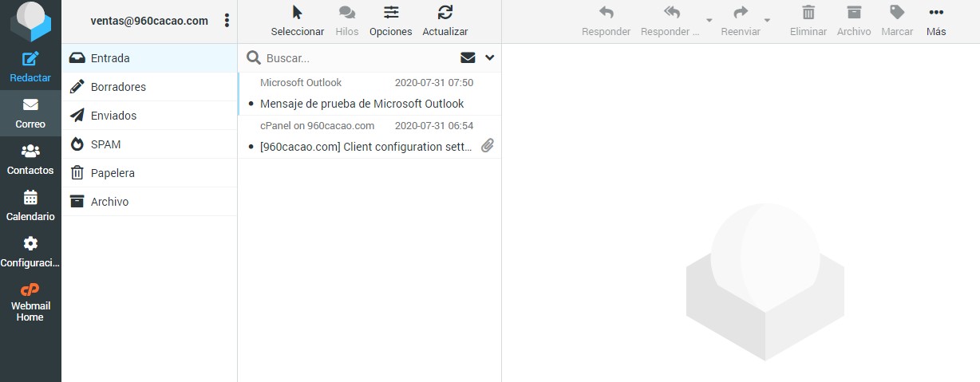Go to cPanel Webmail Home
Screen dimensions: 980x382
(30, 302)
